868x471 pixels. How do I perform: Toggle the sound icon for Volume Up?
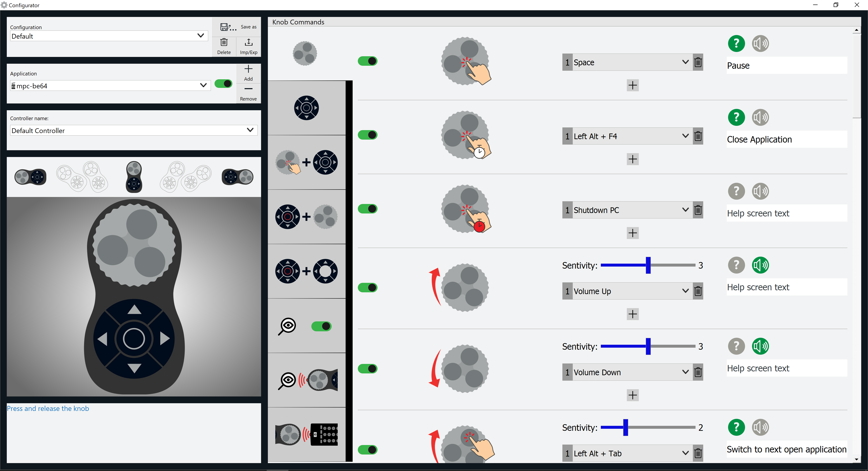tap(760, 265)
